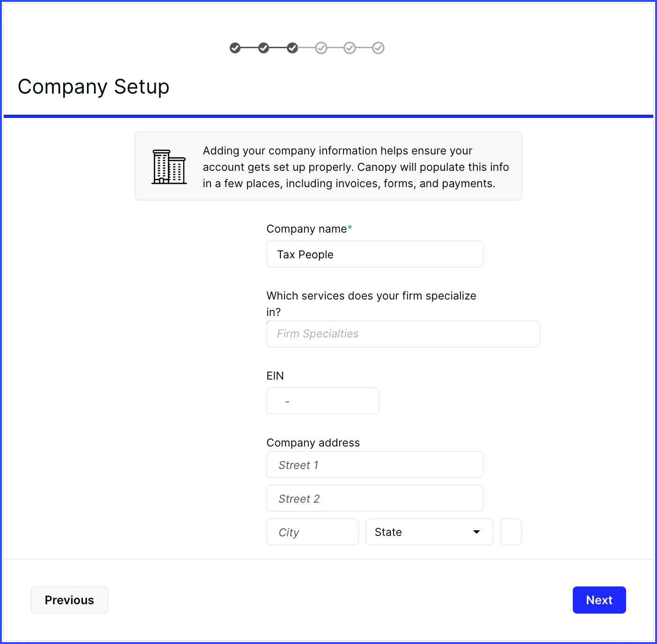The image size is (657, 644).
Task: Jump to the fifth step indicator
Action: tap(350, 48)
